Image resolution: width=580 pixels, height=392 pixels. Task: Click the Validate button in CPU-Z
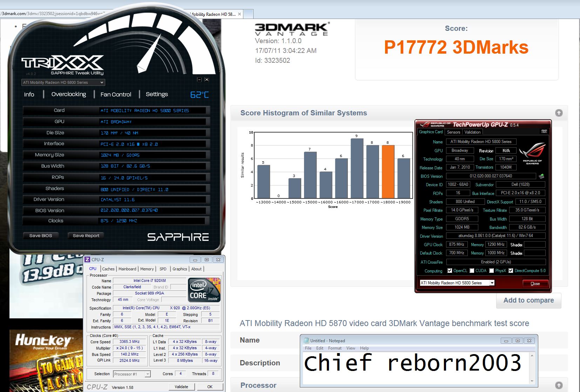coord(181,387)
